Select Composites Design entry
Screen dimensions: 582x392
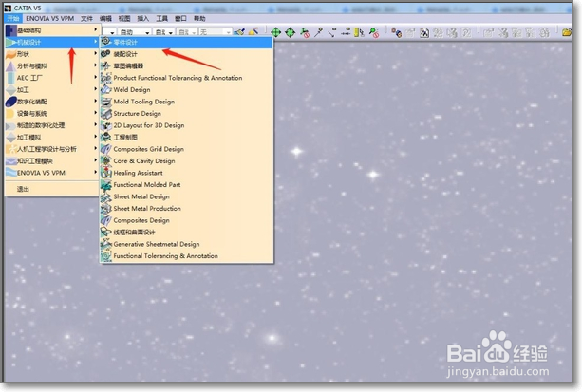tap(187, 220)
